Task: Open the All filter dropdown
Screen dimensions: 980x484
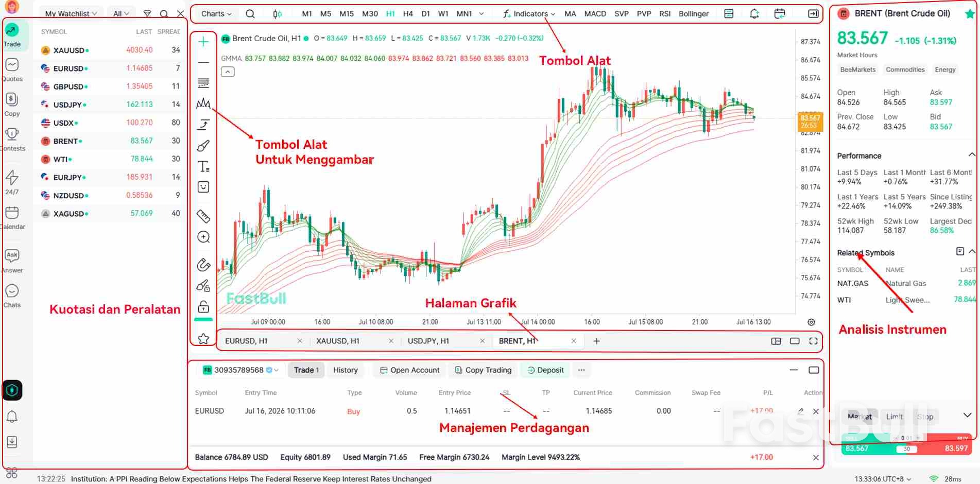Action: pos(121,14)
